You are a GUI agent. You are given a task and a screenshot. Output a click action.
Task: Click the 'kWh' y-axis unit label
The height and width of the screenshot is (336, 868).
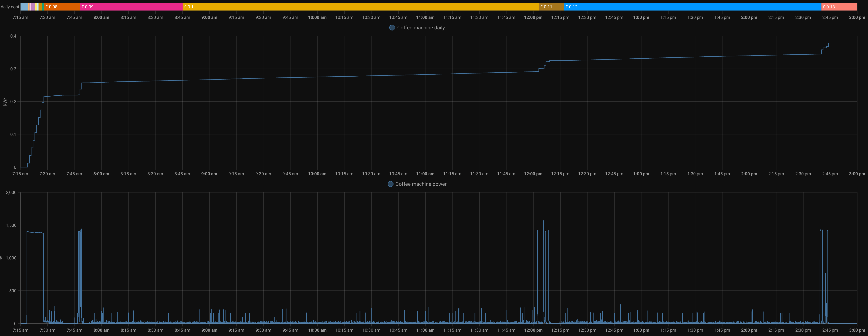(5, 102)
